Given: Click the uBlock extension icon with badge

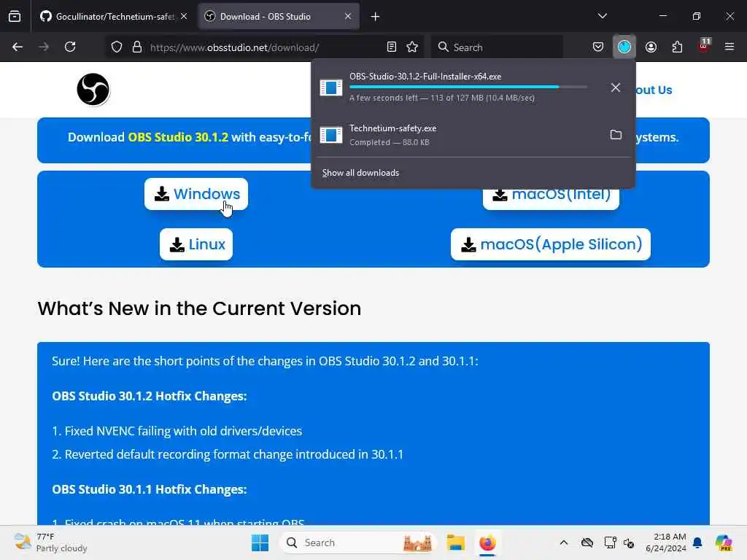Looking at the screenshot, I should [x=704, y=46].
